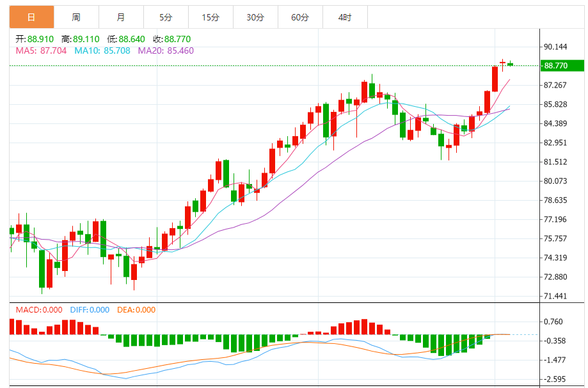Click the 72.880 price axis label
Screen dimensions: 588x388
tap(555, 277)
